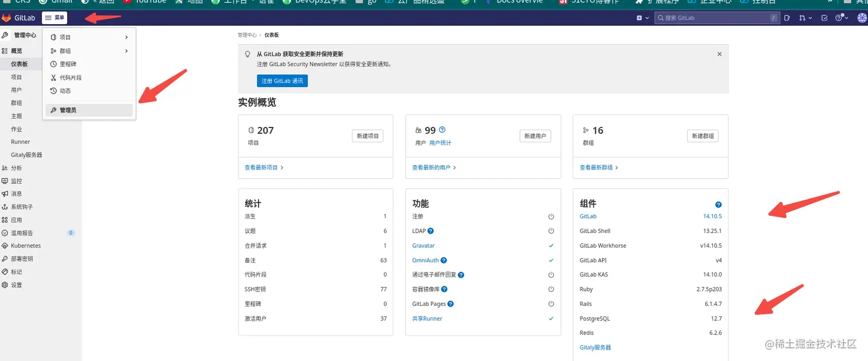868x361 pixels.
Task: Click the 分析 chart icon in sidebar
Action: [5, 168]
